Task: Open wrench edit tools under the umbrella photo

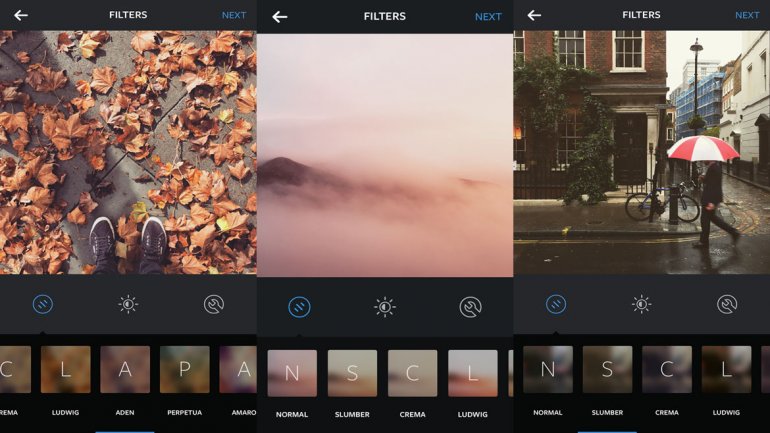Action: click(x=727, y=304)
